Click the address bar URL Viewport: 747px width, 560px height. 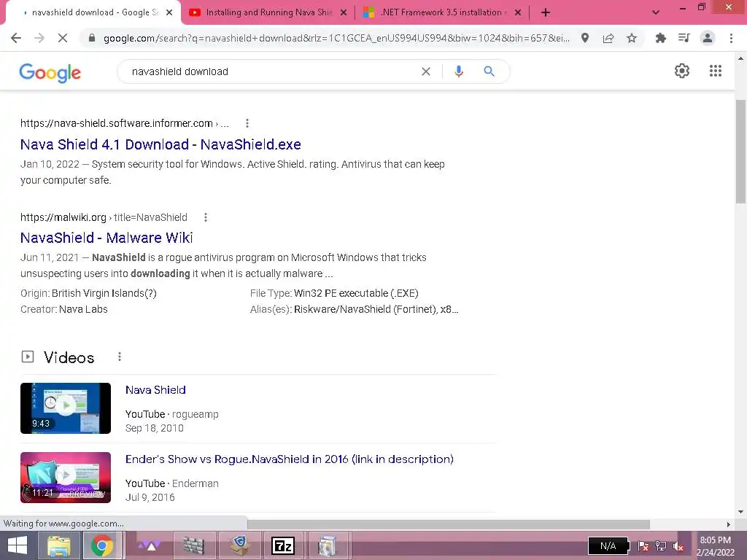coord(336,38)
